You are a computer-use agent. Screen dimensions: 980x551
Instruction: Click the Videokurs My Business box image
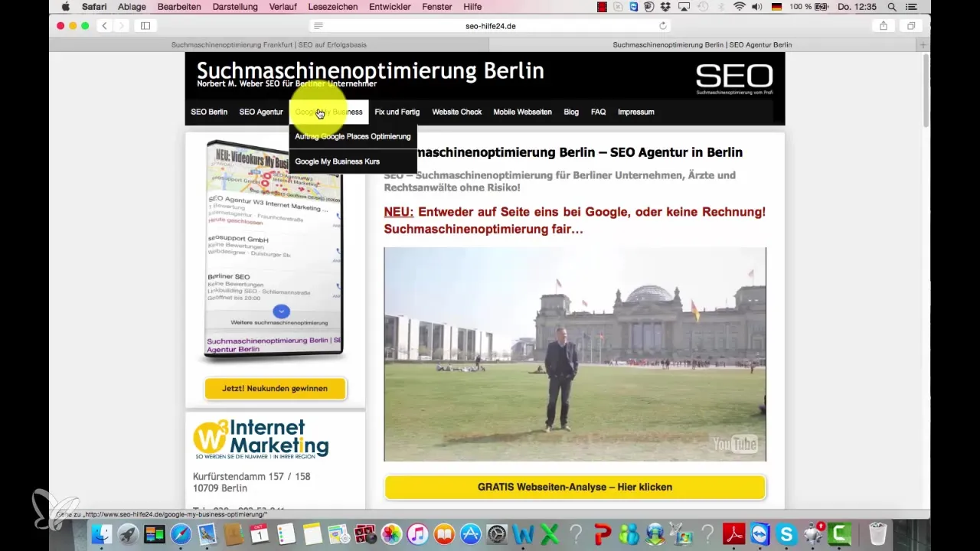click(x=275, y=249)
